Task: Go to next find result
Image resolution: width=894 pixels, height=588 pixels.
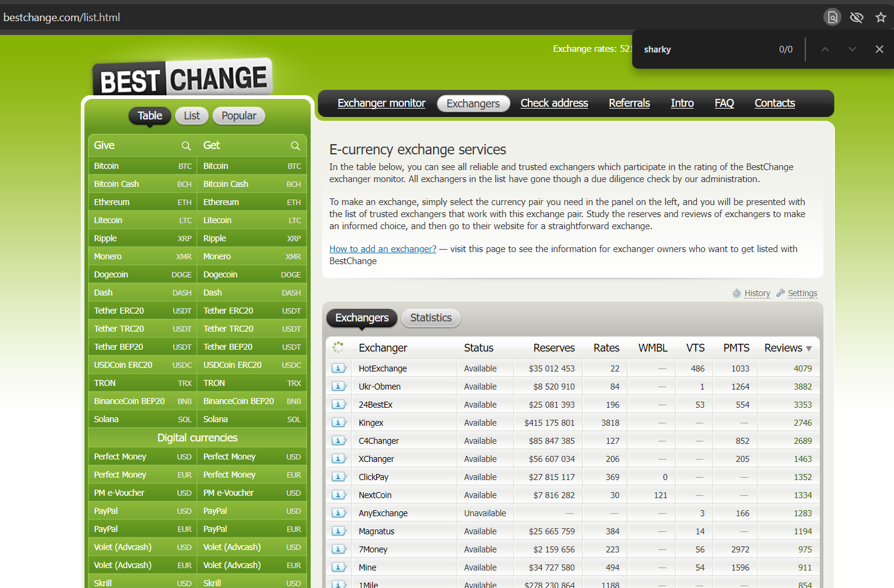Action: (852, 49)
